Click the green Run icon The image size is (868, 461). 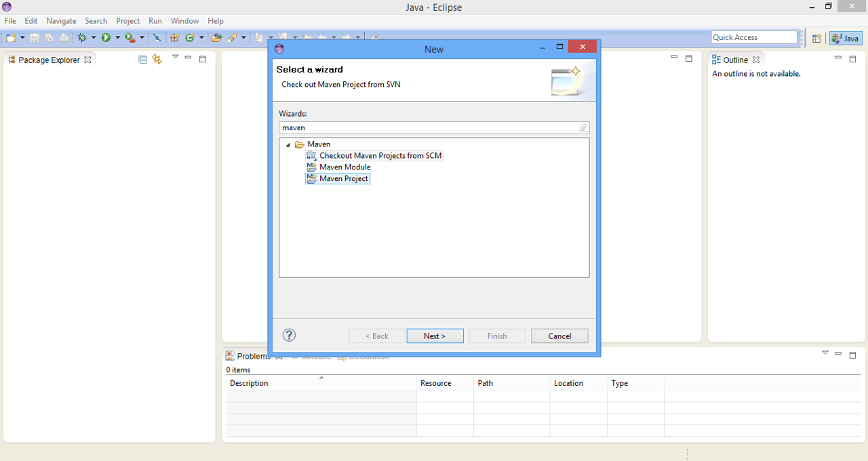coord(106,38)
